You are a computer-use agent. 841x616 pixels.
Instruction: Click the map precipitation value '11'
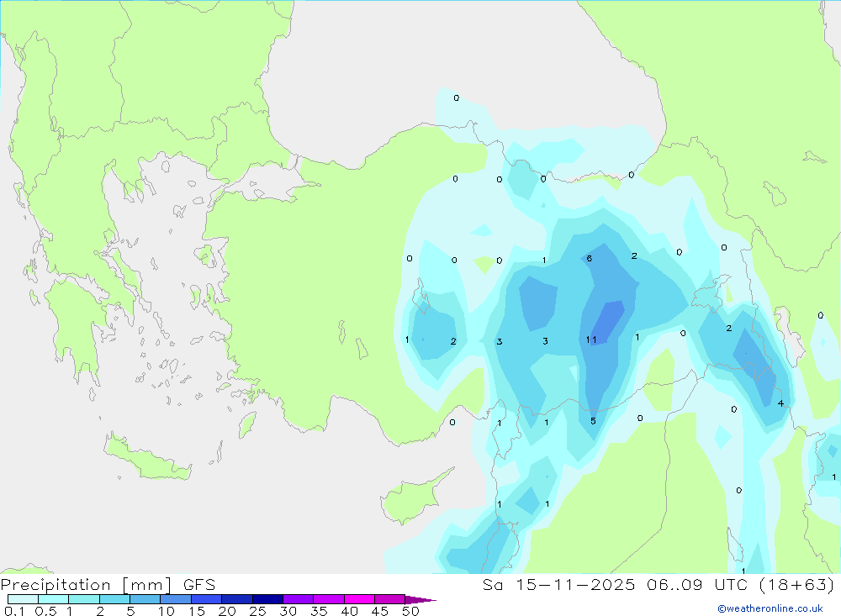pyautogui.click(x=591, y=340)
